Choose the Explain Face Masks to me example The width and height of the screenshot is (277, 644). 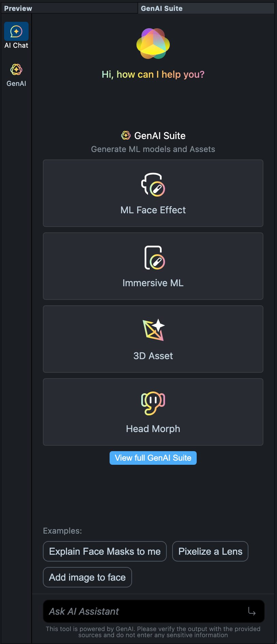(105, 551)
